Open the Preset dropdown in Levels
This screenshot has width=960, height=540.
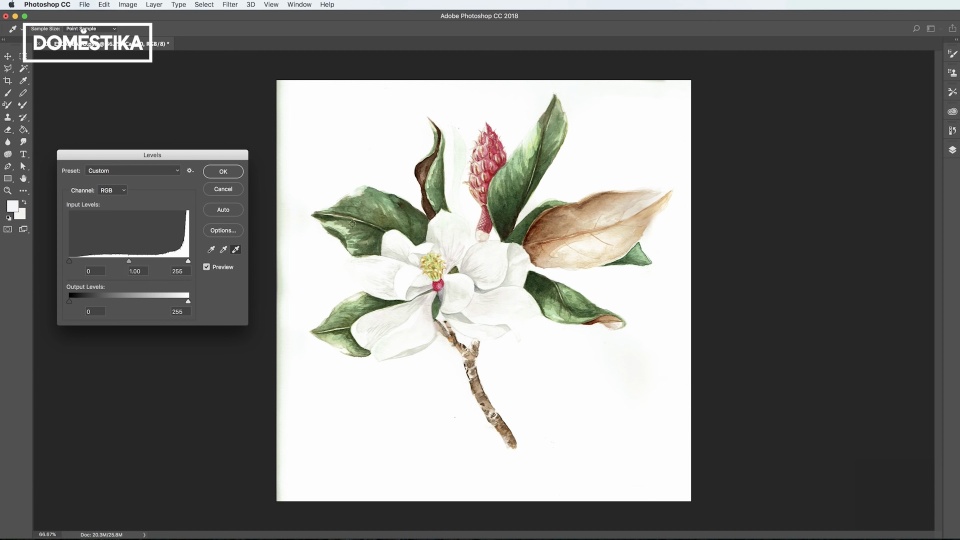pos(133,171)
